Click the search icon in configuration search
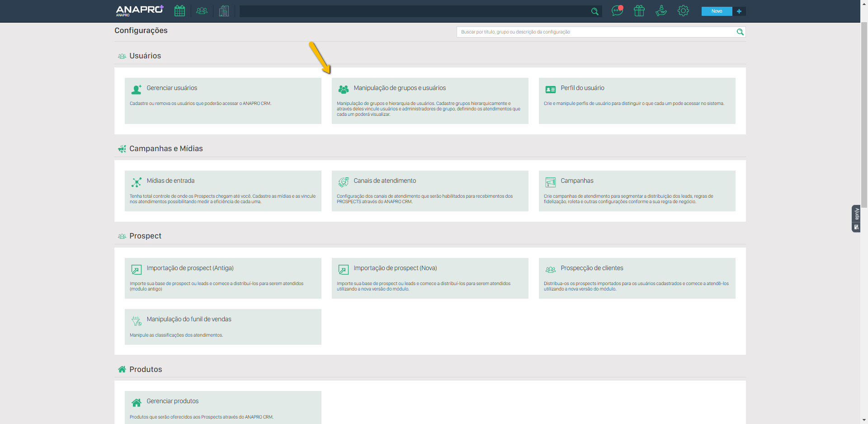The image size is (868, 424). [x=740, y=32]
